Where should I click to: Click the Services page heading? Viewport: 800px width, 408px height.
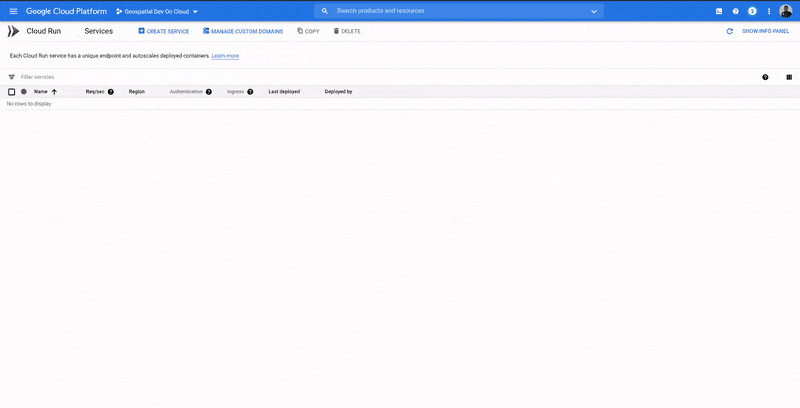click(98, 31)
